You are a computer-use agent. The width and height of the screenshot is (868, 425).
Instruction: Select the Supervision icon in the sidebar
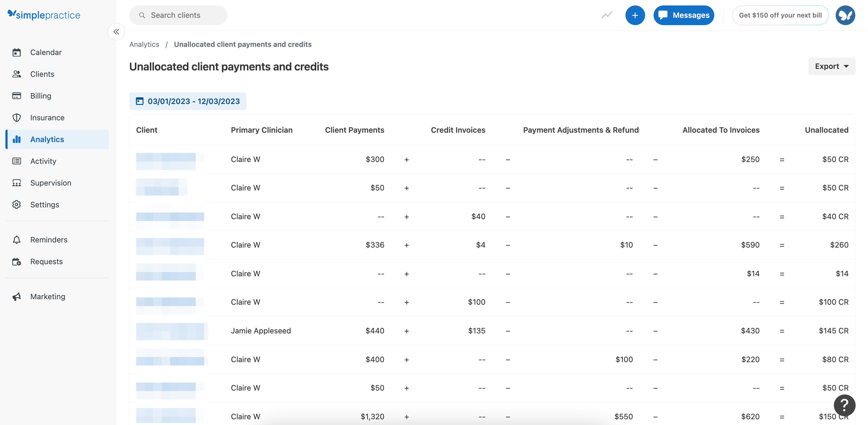coord(17,183)
